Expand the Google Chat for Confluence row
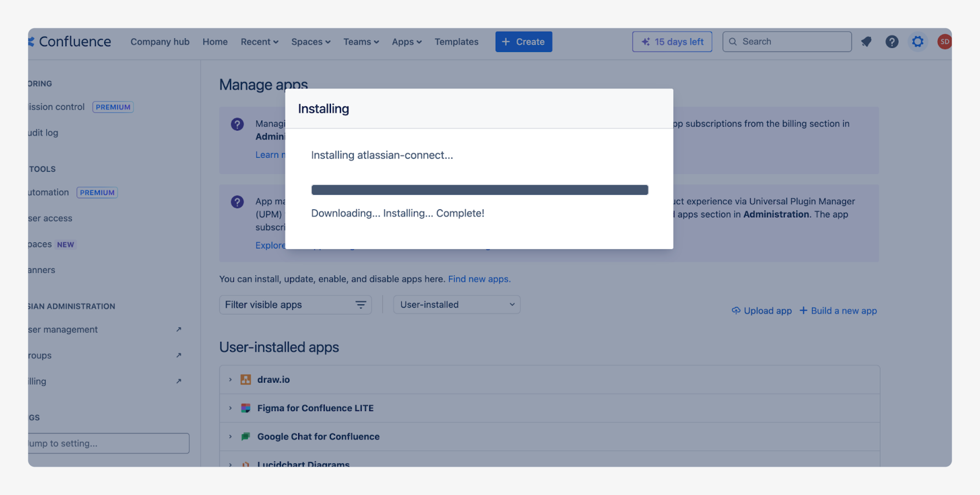980x495 pixels. pyautogui.click(x=230, y=437)
